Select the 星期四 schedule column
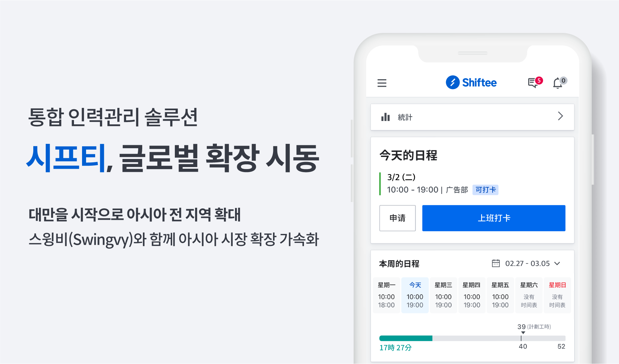The height and width of the screenshot is (364, 619). 471,295
